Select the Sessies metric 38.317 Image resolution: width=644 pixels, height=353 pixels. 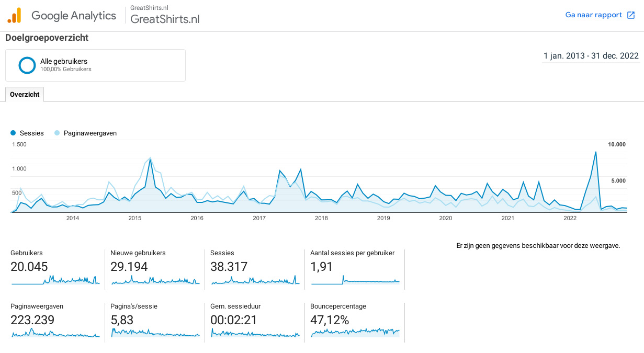click(x=229, y=267)
